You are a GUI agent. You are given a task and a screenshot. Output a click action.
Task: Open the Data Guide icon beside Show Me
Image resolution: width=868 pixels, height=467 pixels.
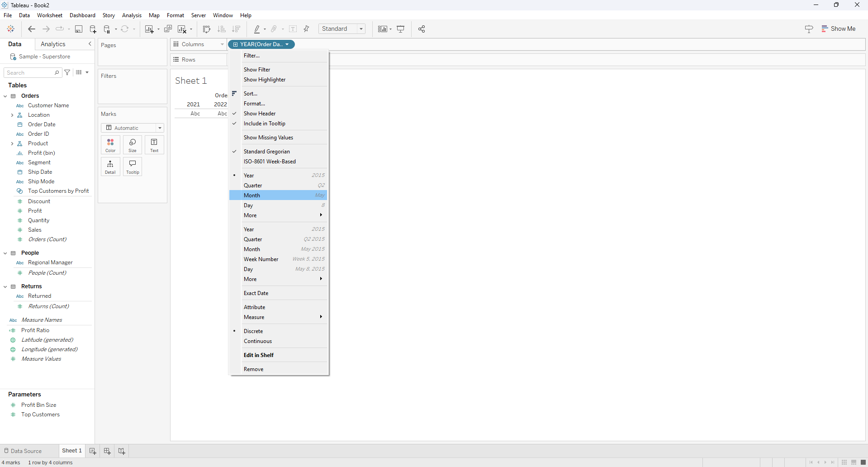pyautogui.click(x=809, y=29)
